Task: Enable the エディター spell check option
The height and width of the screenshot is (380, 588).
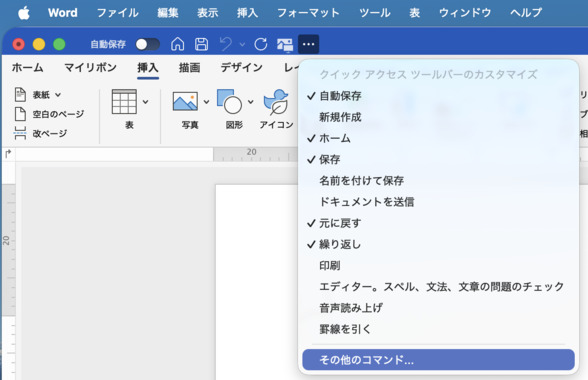Action: (438, 287)
